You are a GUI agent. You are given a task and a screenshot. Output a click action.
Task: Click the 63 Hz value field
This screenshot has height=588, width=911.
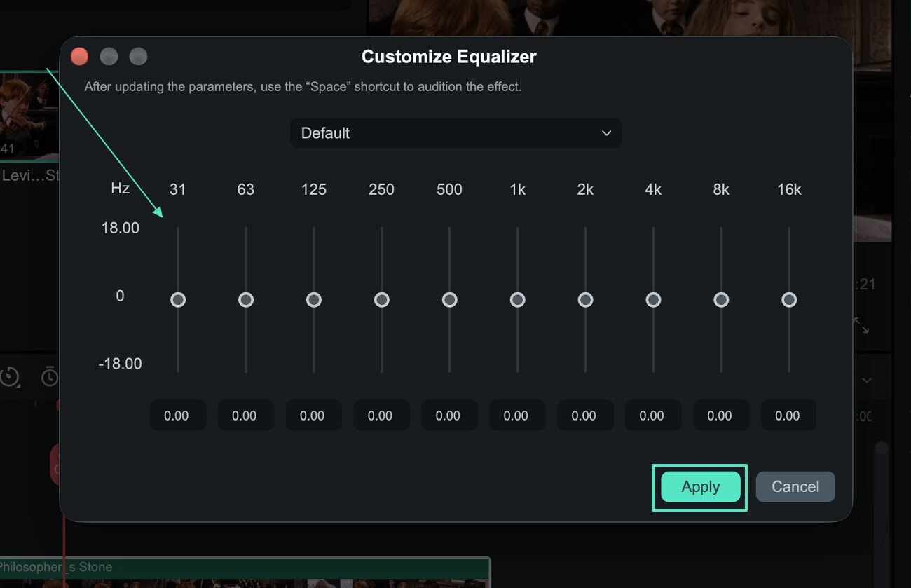pyautogui.click(x=245, y=416)
